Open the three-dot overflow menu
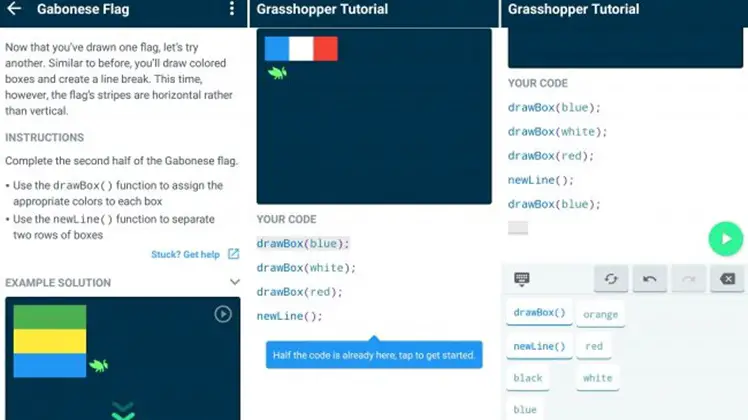 point(232,9)
